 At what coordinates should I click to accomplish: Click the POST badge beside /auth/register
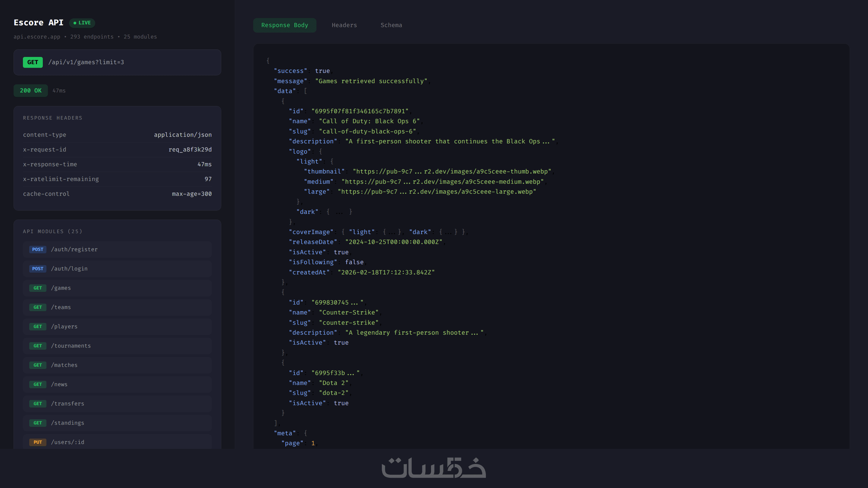click(38, 249)
